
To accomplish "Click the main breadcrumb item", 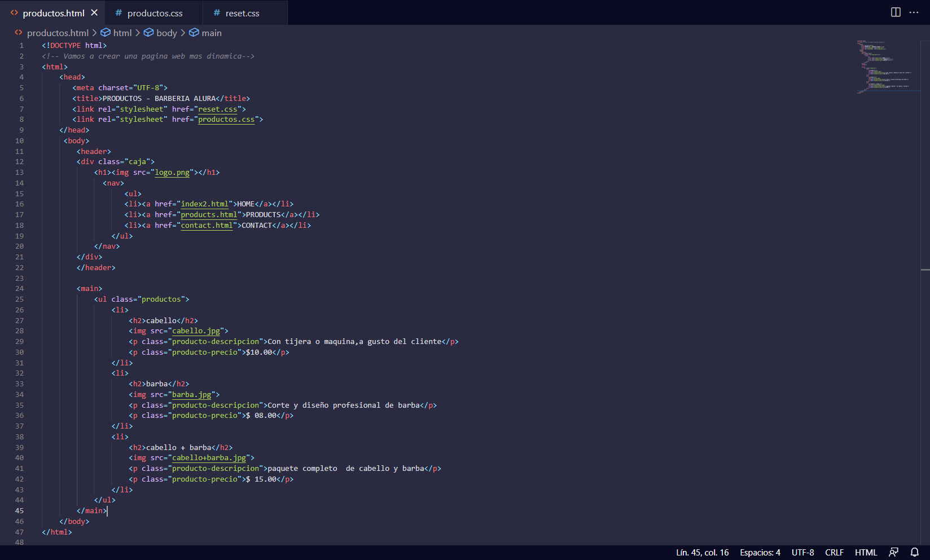I will click(x=212, y=33).
